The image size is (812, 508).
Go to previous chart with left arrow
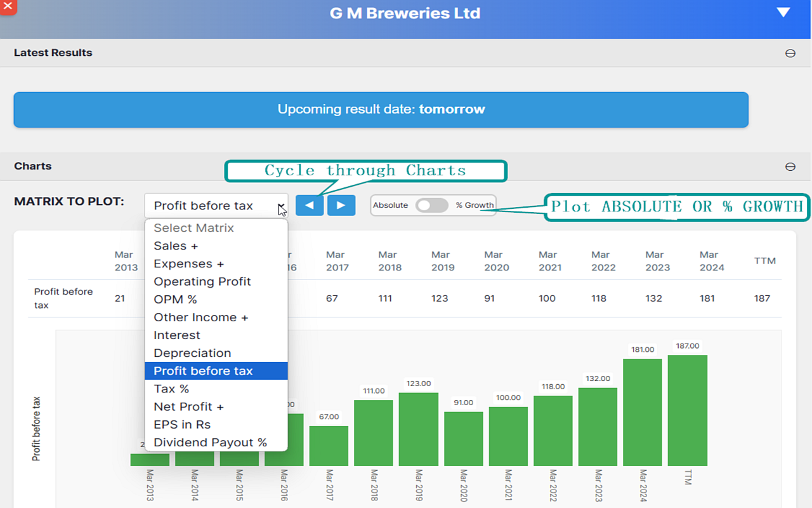tap(310, 205)
